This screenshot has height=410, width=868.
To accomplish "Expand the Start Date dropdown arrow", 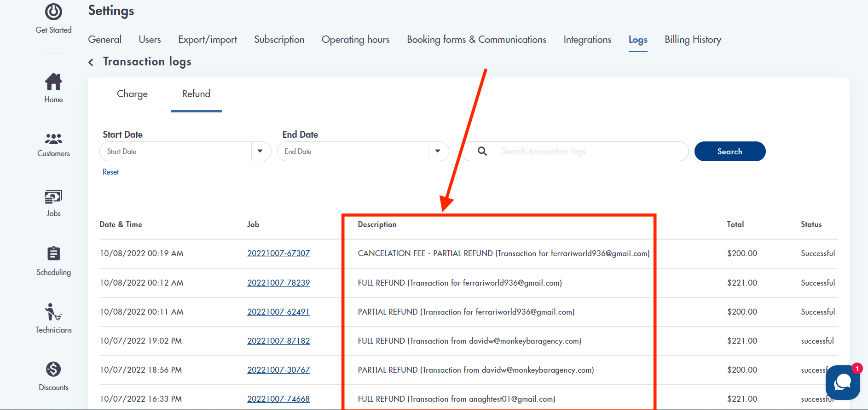I will point(260,151).
